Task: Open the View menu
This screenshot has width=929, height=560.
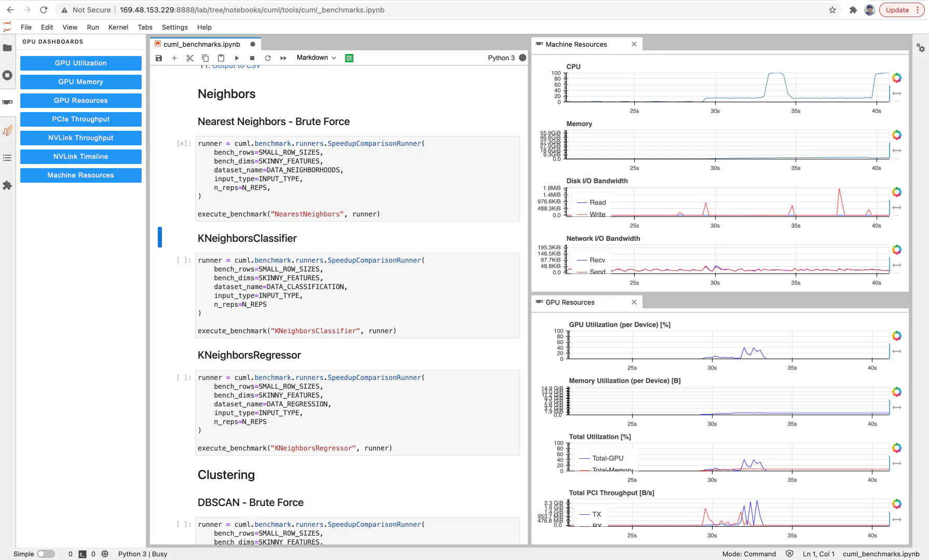Action: click(70, 27)
